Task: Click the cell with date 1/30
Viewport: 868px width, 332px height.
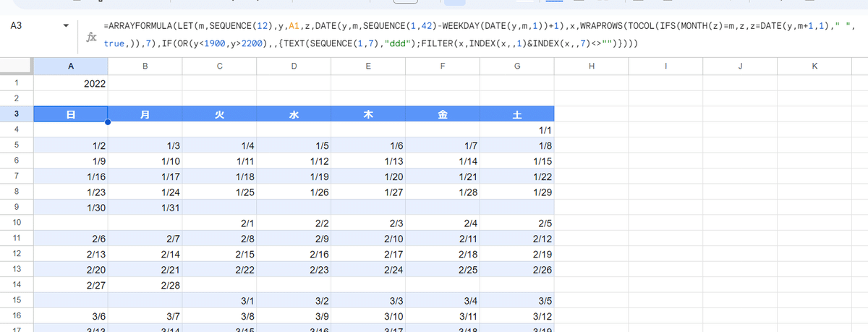Action: click(71, 208)
